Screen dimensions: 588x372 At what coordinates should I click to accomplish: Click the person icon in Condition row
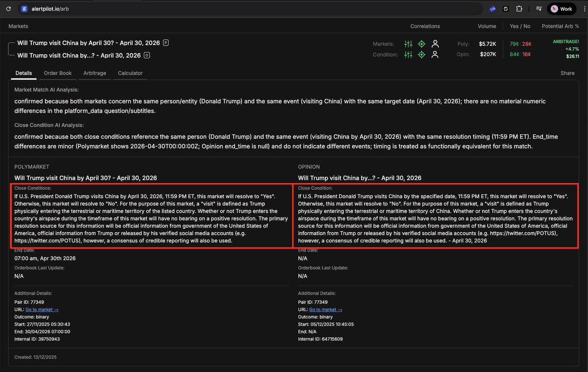coord(435,54)
